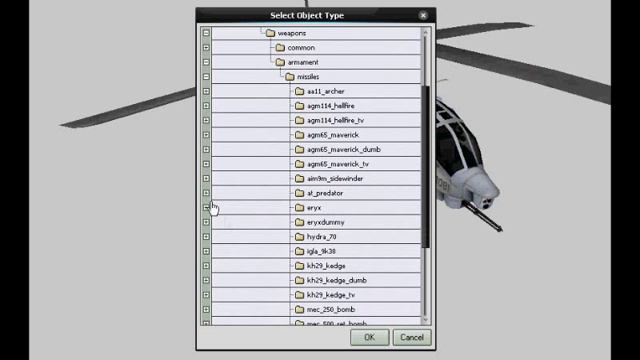
Task: Confirm selection with the OK button
Action: (x=370, y=338)
